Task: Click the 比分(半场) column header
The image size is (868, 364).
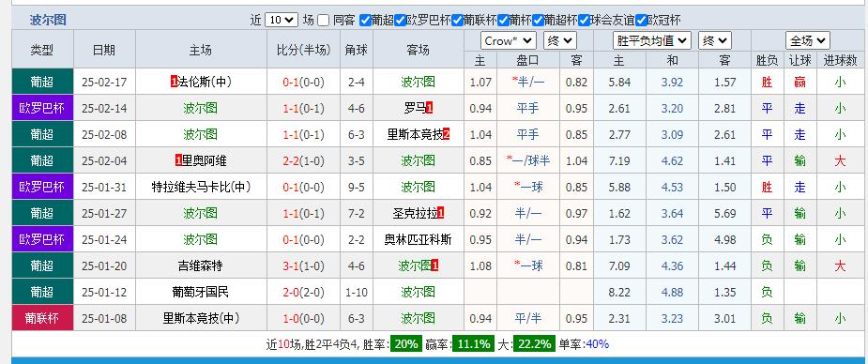Action: tap(303, 50)
